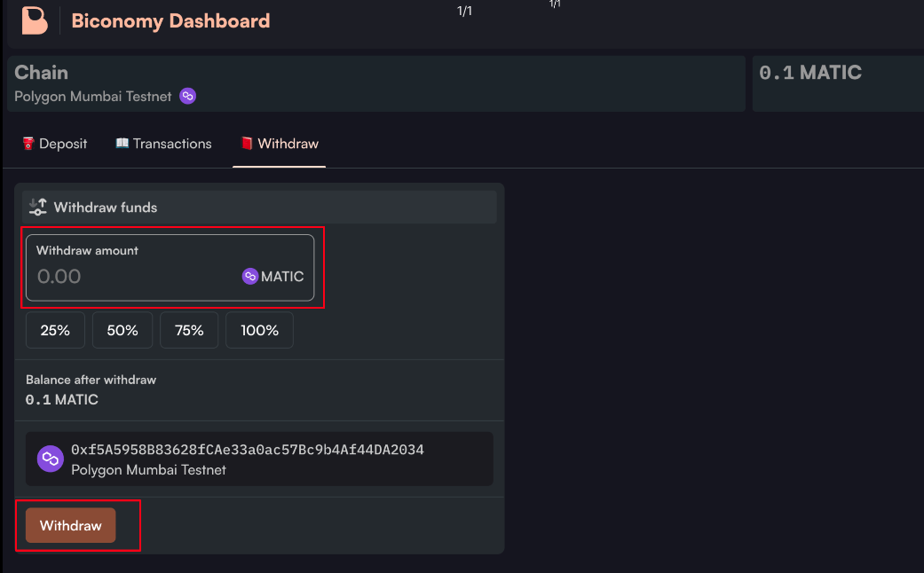Set the withdraw amount to 100%
The width and height of the screenshot is (924, 573).
coord(259,330)
